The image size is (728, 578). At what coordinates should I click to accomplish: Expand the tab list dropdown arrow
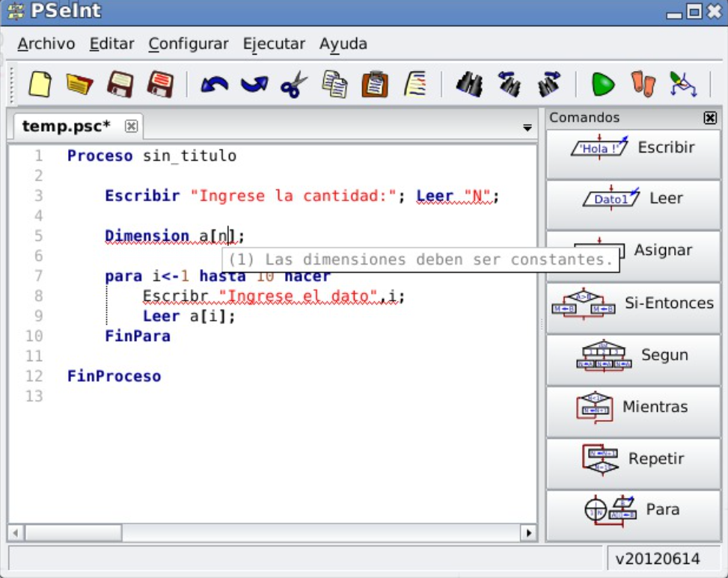tap(527, 128)
